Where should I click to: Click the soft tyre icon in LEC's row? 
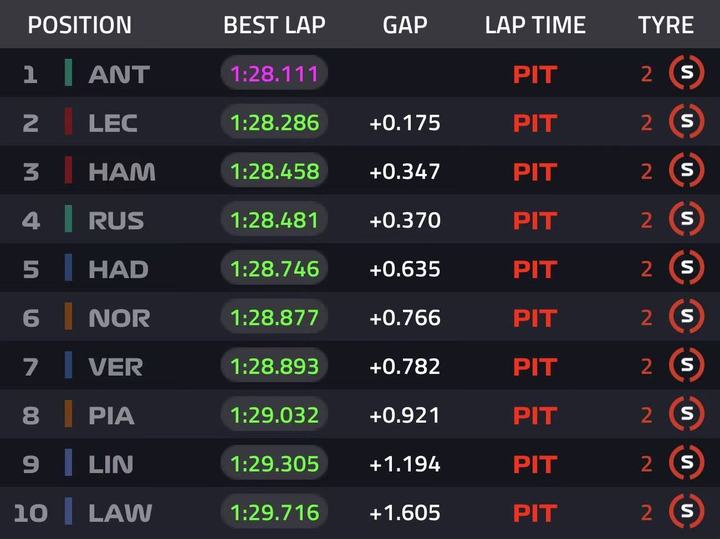coord(686,122)
